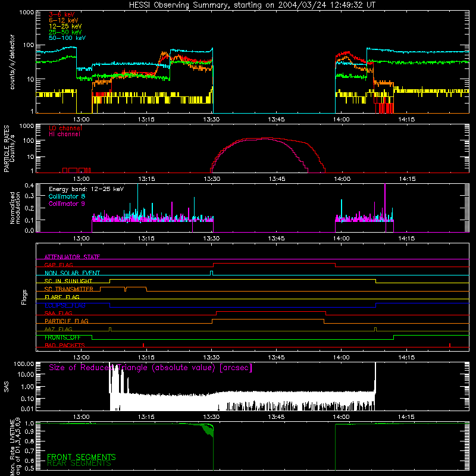Screen dimensions: 476x476
Task: Select the 25-50 keV legend label
Action: [x=65, y=32]
